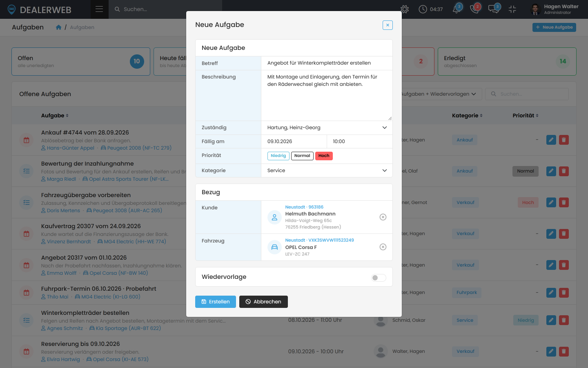
Task: Remove customer Helmuth Bachmann from Bezug
Action: pos(383,217)
